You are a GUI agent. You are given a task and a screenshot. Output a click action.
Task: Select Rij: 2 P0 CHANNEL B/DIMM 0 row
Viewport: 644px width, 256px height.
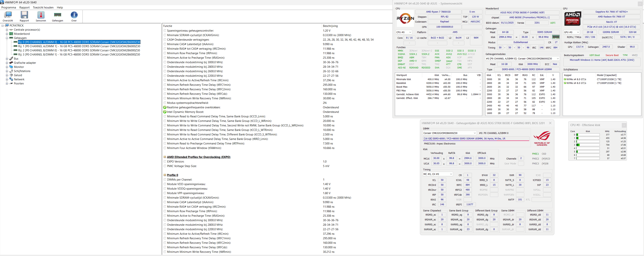coord(79,50)
